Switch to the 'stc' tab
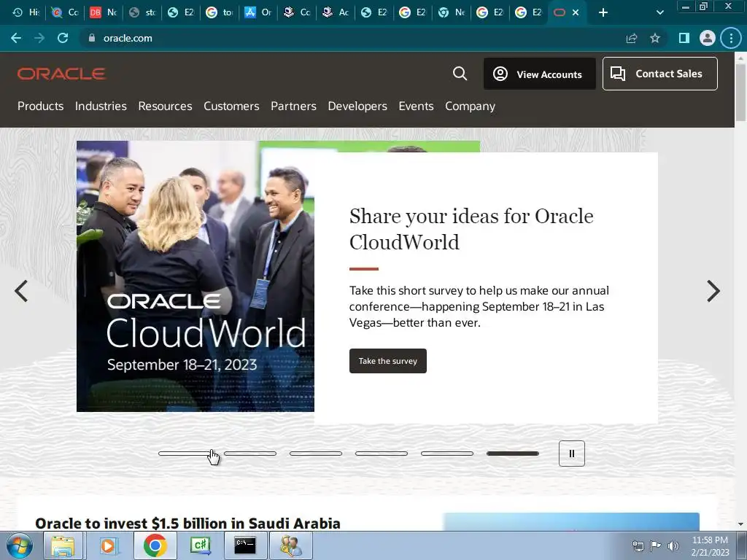The height and width of the screenshot is (560, 747). pos(142,12)
